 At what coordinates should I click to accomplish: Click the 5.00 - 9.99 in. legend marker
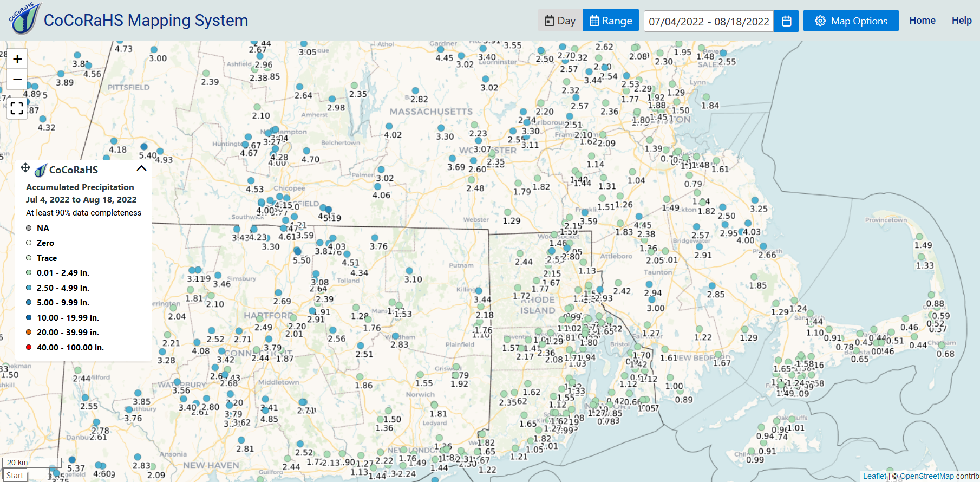[x=29, y=302]
